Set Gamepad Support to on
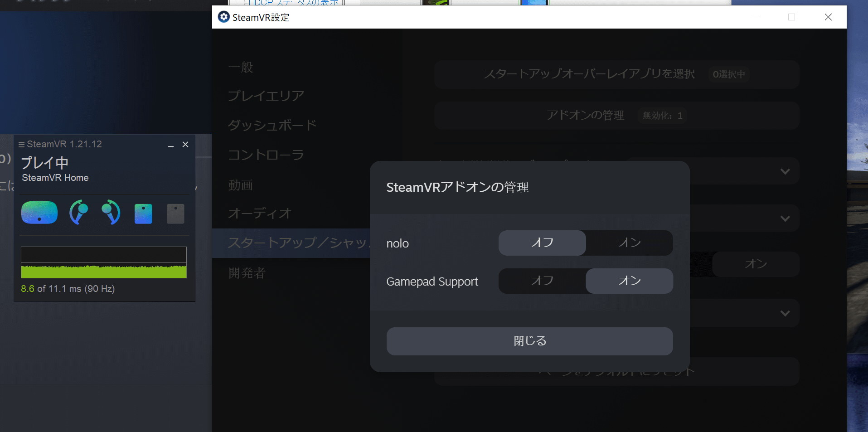Image resolution: width=868 pixels, height=432 pixels. (630, 281)
